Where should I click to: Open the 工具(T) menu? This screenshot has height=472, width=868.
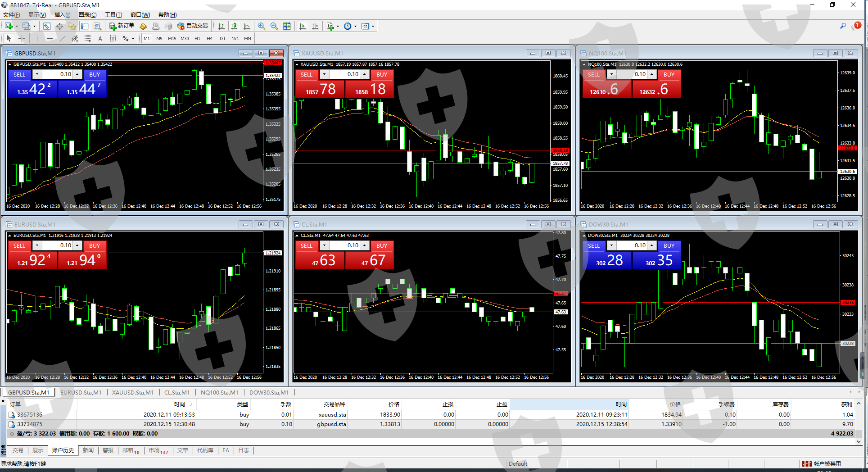[113, 15]
